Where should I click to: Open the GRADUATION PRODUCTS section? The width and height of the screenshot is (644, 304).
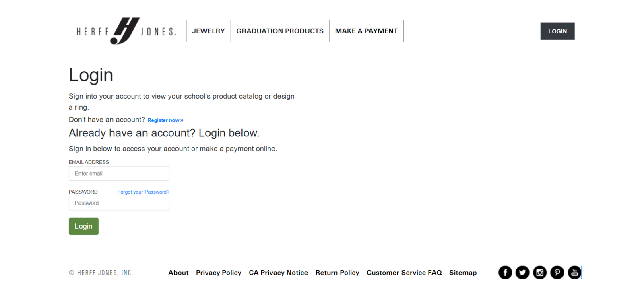point(280,31)
